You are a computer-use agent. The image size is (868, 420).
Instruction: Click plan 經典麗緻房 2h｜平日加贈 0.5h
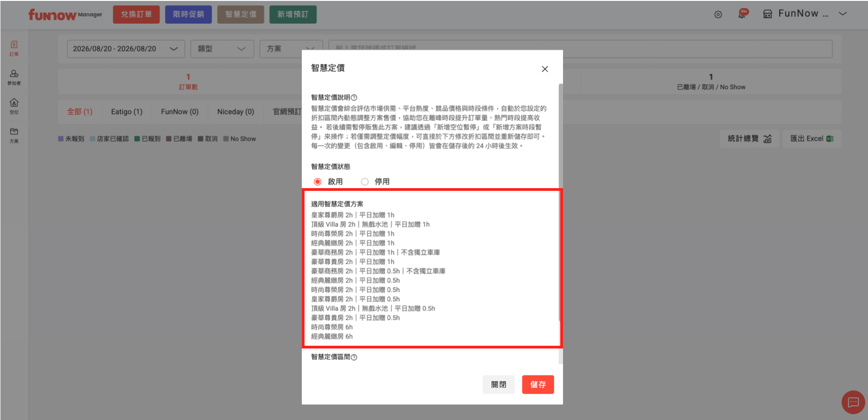356,281
